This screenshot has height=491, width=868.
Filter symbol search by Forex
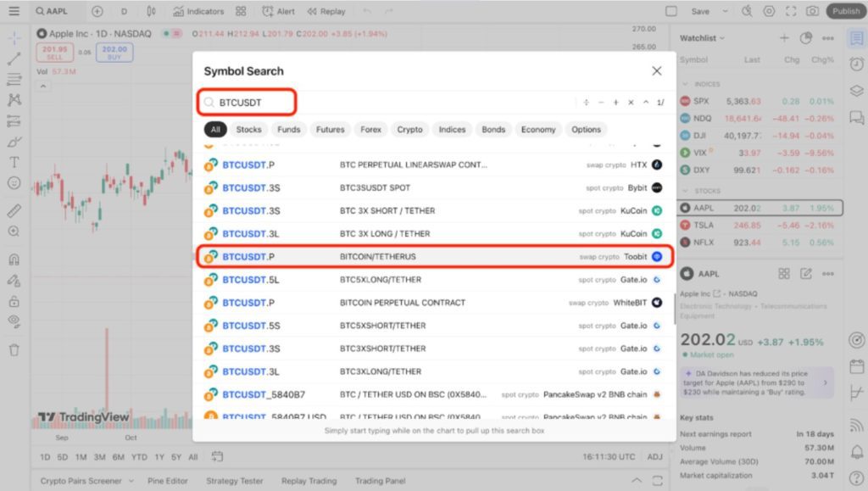click(x=371, y=130)
